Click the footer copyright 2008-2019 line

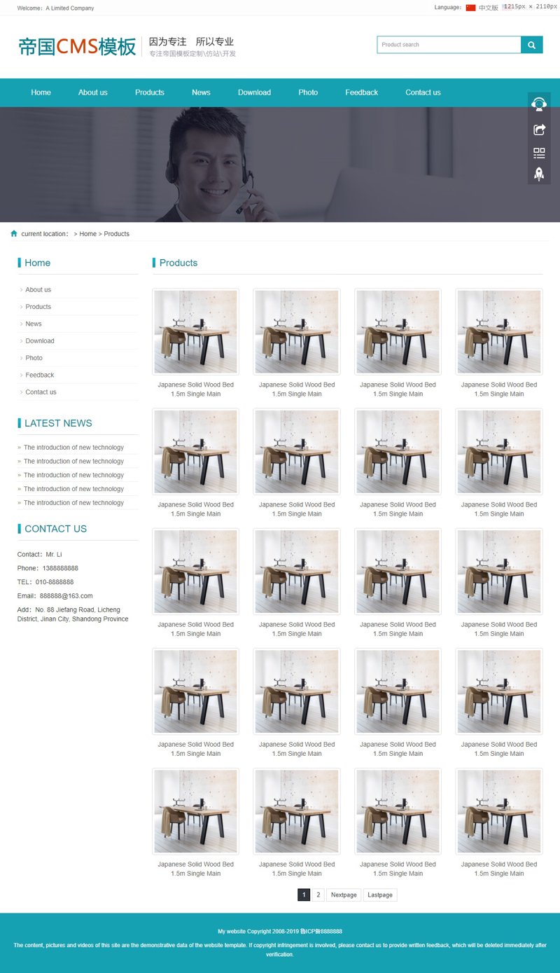pos(280,932)
